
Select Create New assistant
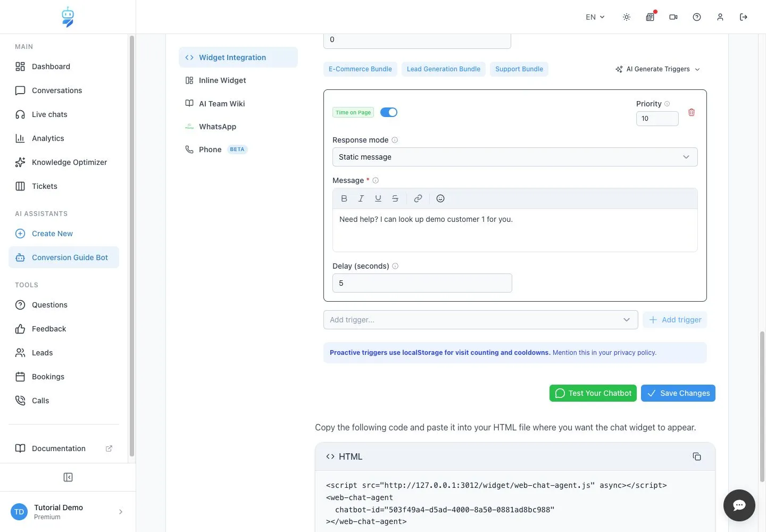point(64,234)
